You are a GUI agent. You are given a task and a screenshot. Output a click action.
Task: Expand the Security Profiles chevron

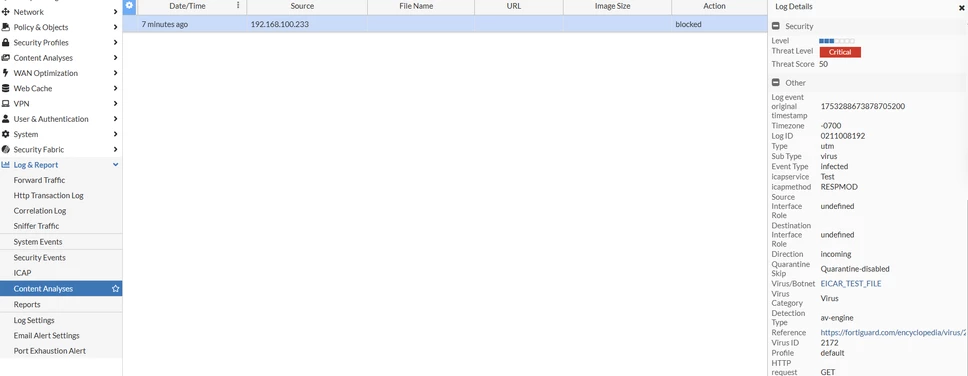tap(115, 43)
